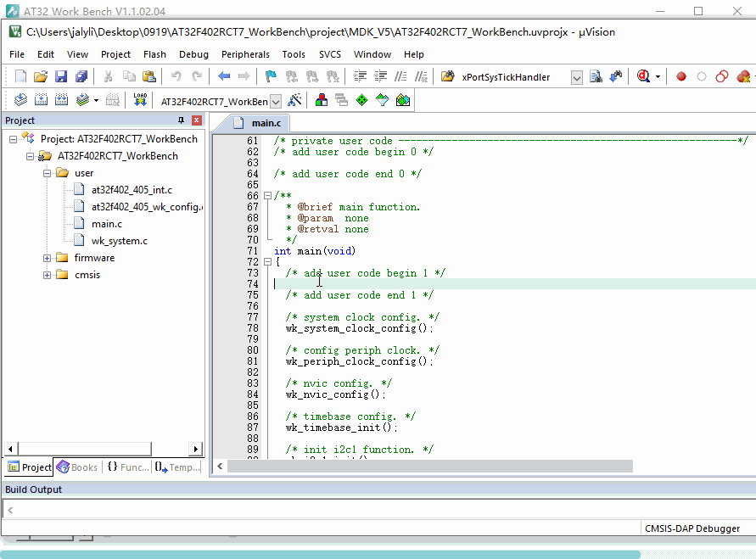Open Select Software Packs
Screen dimensions: 756x559
(x=383, y=100)
